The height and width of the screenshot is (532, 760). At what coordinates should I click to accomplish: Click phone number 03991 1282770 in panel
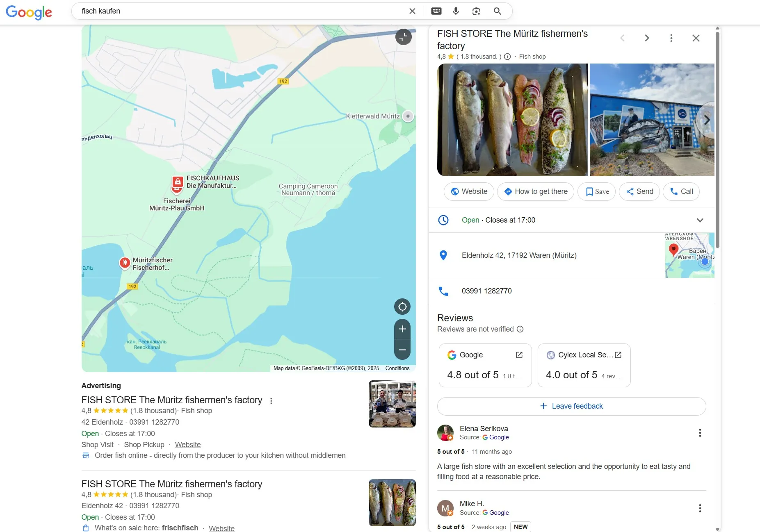487,291
